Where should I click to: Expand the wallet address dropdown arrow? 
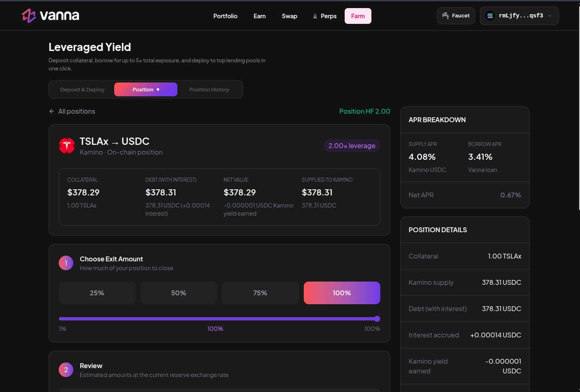coord(550,16)
